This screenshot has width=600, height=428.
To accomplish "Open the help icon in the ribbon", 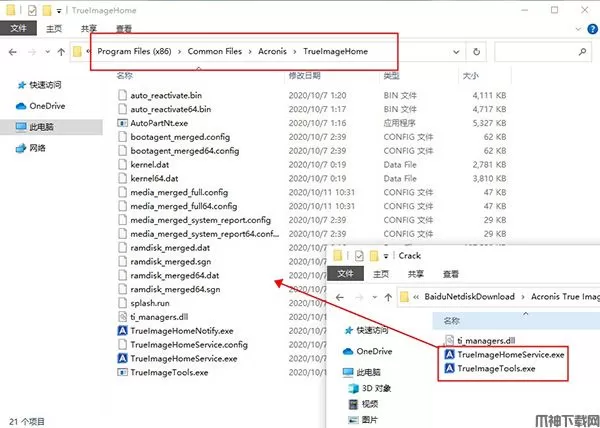I will tap(592, 29).
